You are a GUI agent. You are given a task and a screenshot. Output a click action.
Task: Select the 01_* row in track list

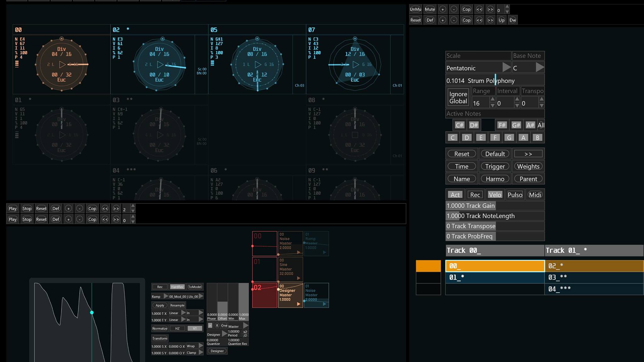point(495,277)
